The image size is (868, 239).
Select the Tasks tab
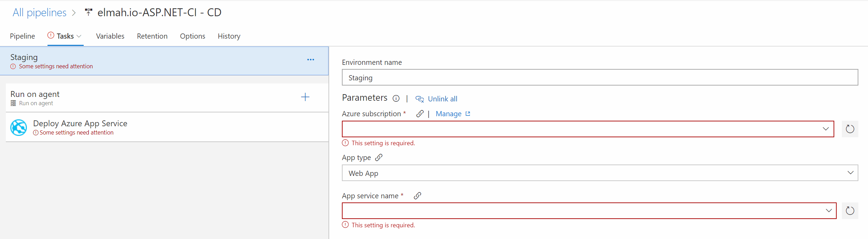(65, 36)
